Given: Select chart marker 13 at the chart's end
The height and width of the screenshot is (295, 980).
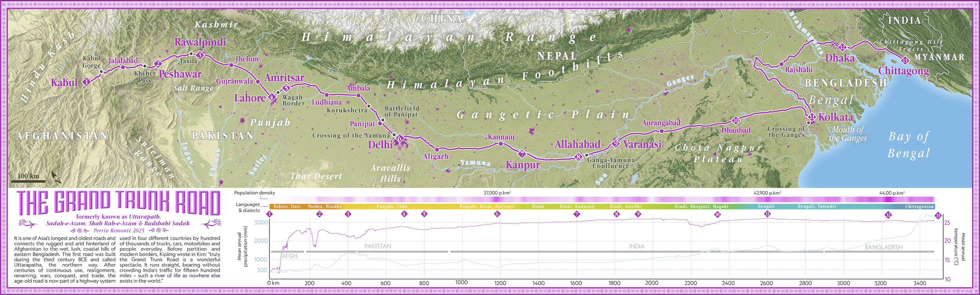Looking at the screenshot, I should [938, 215].
